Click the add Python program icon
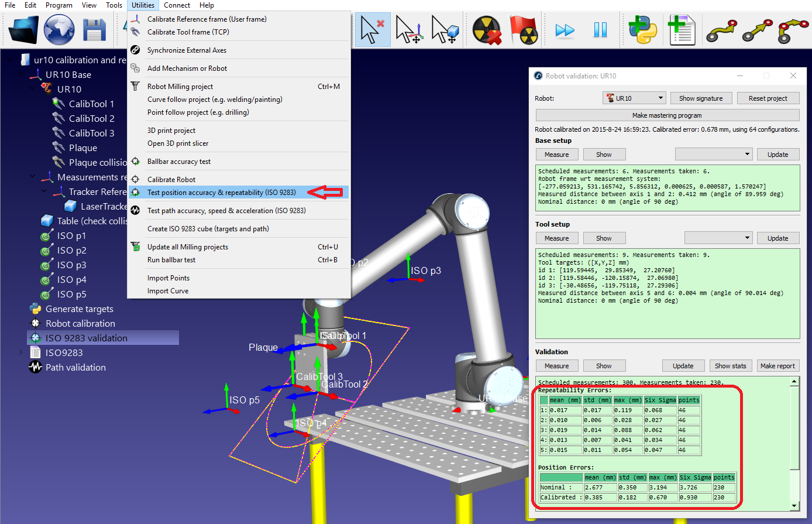This screenshot has height=524, width=812. [x=642, y=29]
